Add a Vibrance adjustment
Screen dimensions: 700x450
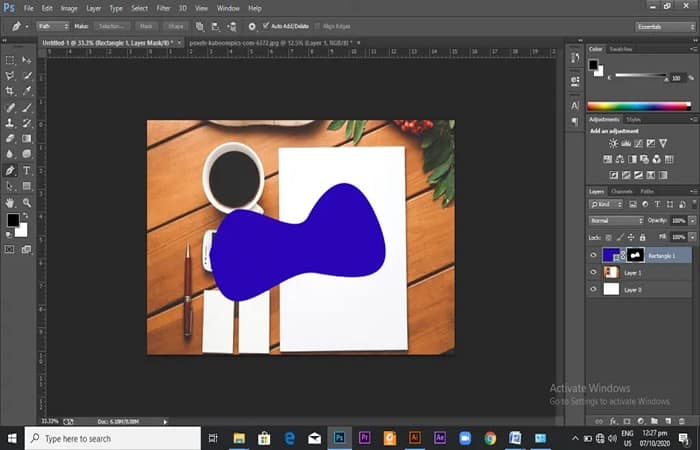pyautogui.click(x=663, y=143)
